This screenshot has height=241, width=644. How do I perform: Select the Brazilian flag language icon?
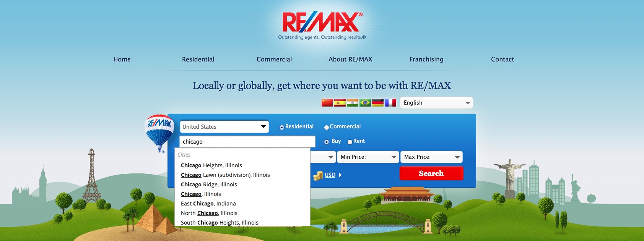pos(365,103)
